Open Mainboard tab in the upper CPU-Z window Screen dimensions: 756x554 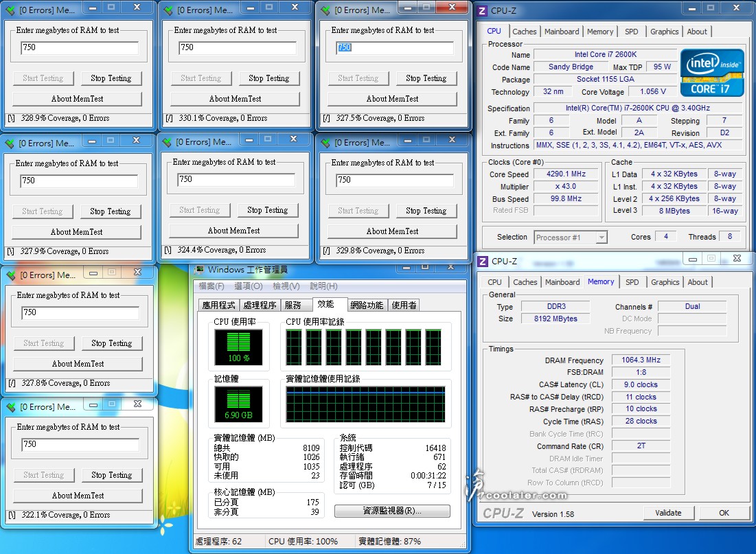562,32
